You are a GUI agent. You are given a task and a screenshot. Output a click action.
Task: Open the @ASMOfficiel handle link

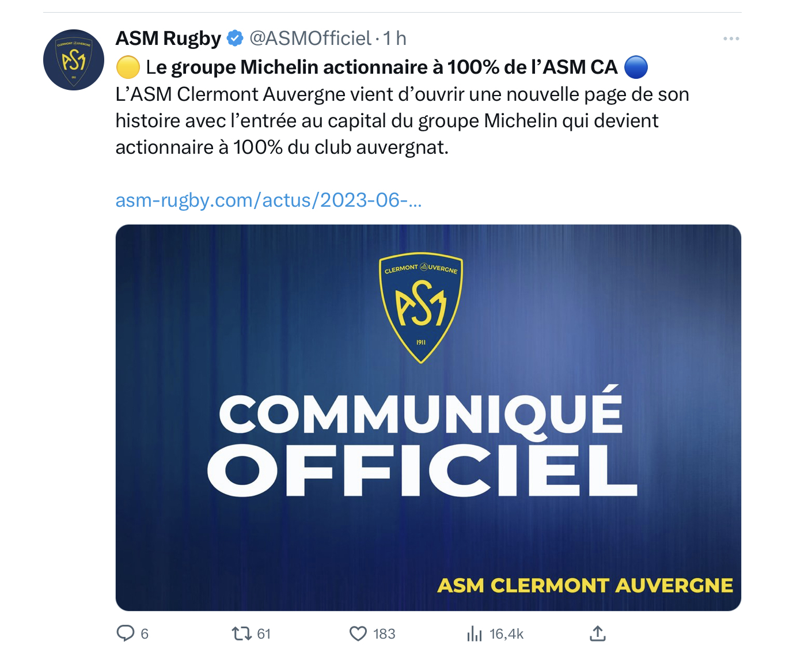310,39
